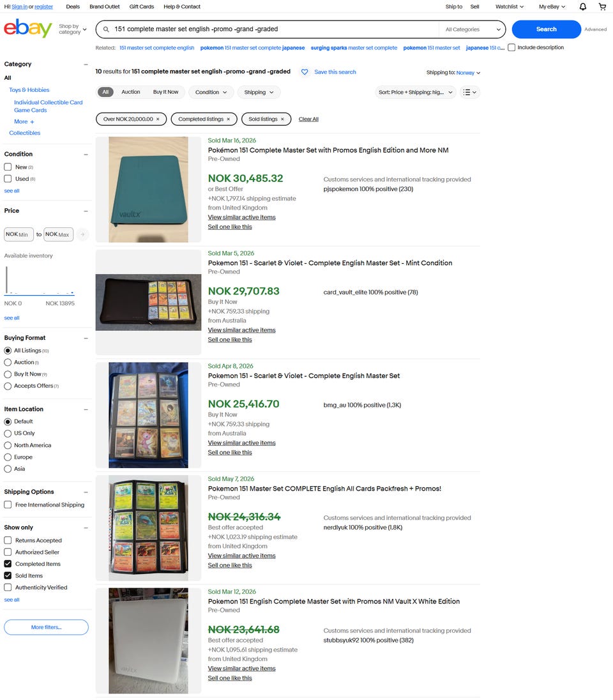Collapse the Price section
The image size is (613, 700).
(86, 211)
